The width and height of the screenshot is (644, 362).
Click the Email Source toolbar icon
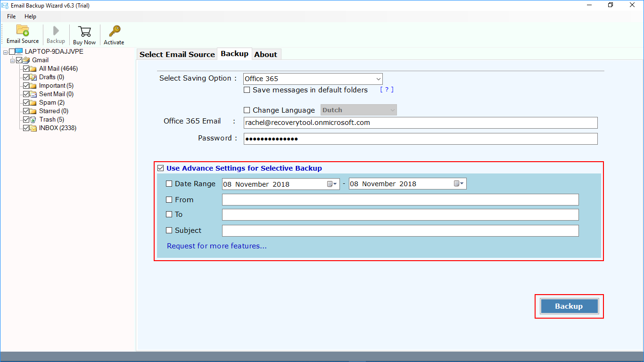23,30
